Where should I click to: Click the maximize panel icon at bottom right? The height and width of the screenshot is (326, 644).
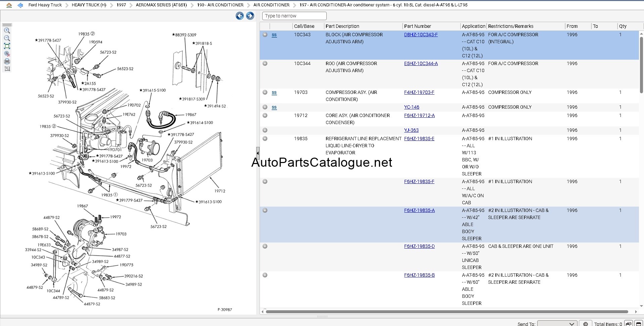(638, 324)
